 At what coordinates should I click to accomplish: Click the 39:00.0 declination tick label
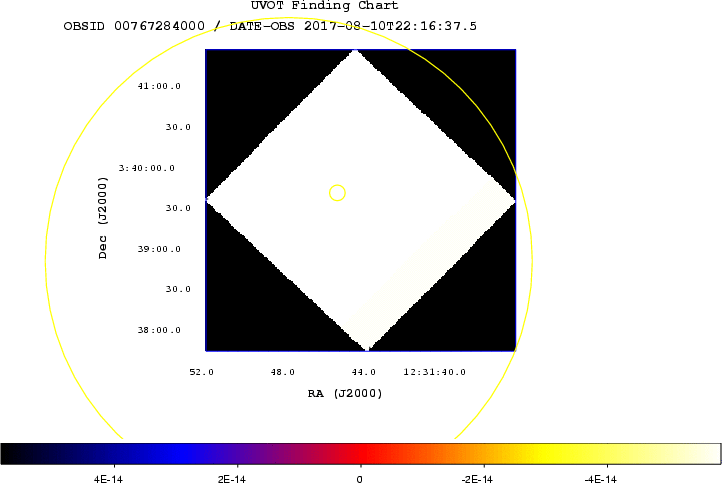pos(159,249)
